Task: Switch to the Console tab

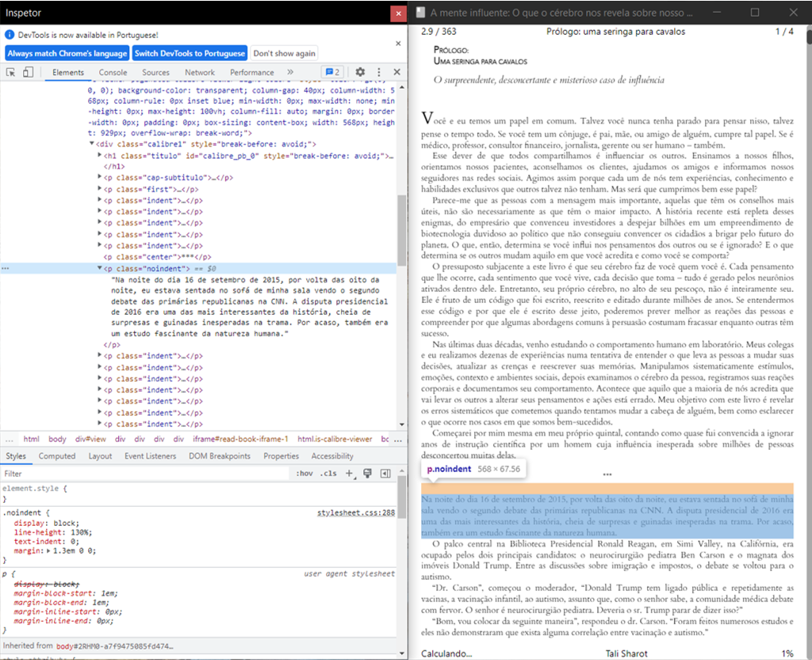Action: [113, 72]
